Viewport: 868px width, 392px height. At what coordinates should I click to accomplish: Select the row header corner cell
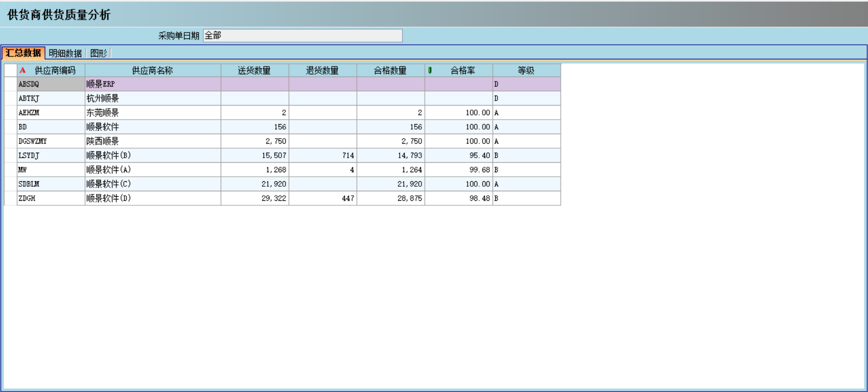click(10, 70)
